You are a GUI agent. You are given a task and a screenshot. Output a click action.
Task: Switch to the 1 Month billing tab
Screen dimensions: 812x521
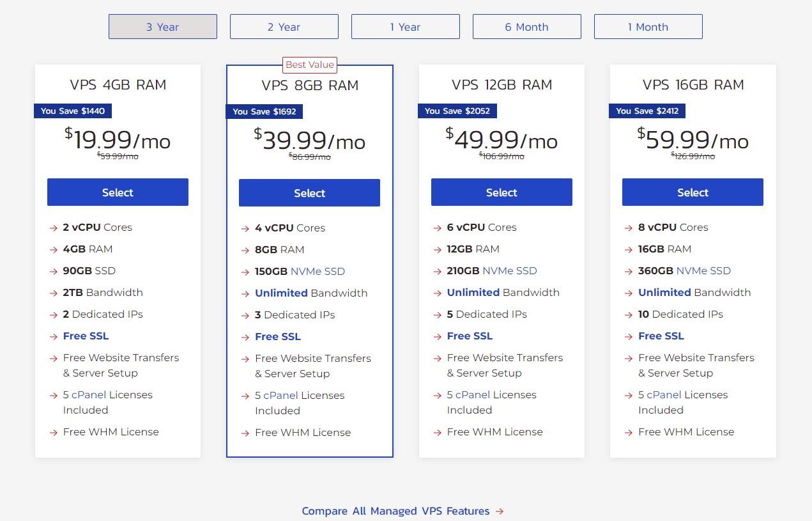coord(648,26)
